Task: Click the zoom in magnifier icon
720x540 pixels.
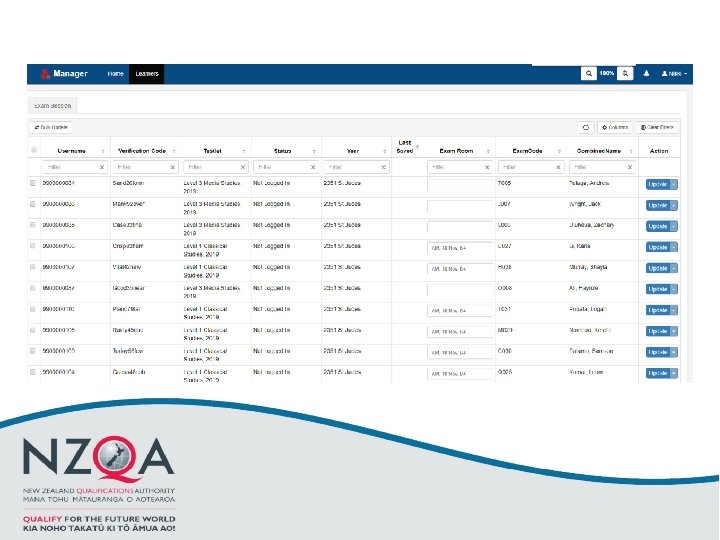Action: [625, 73]
